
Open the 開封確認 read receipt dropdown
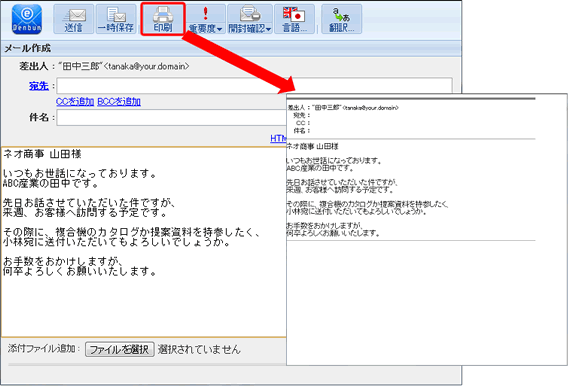[250, 19]
